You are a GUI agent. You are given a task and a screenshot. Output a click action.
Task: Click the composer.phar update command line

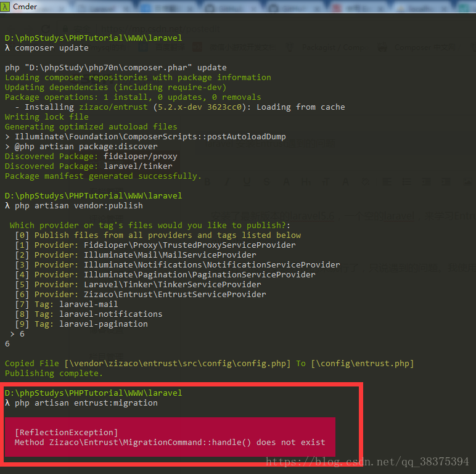tap(116, 68)
